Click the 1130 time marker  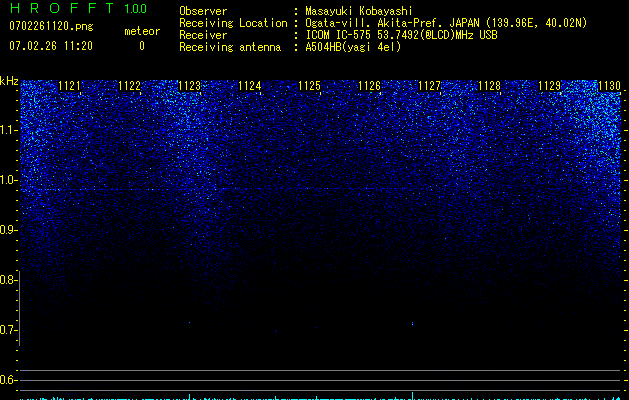pyautogui.click(x=609, y=86)
